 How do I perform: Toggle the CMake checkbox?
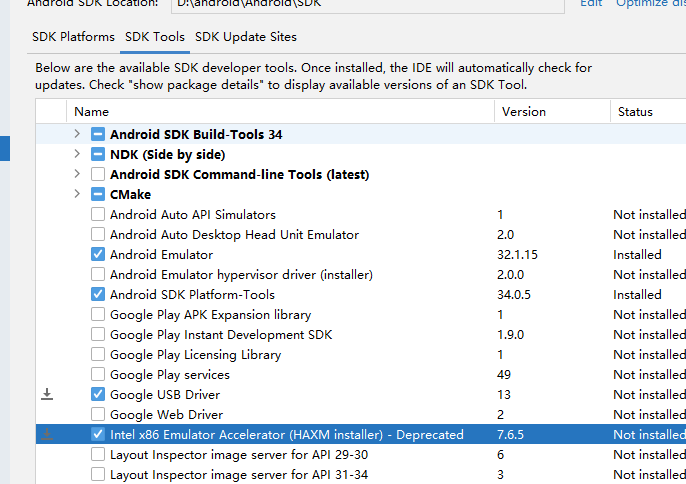(x=98, y=194)
